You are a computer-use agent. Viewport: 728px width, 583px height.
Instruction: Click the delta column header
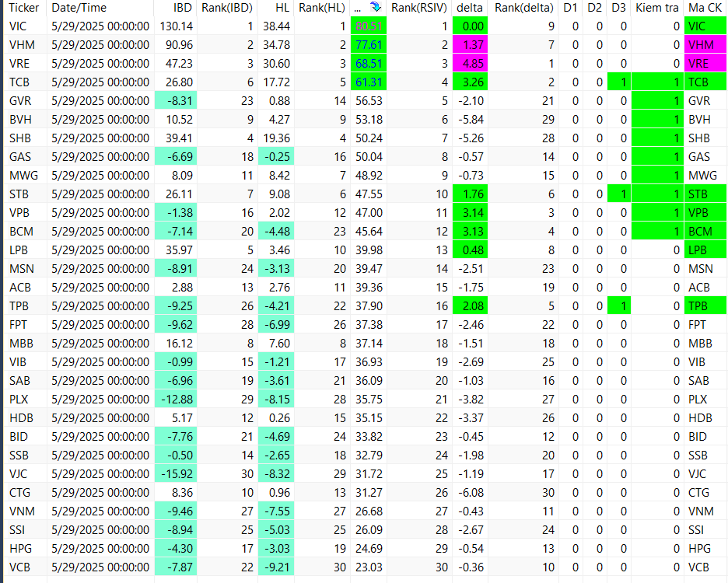[470, 8]
